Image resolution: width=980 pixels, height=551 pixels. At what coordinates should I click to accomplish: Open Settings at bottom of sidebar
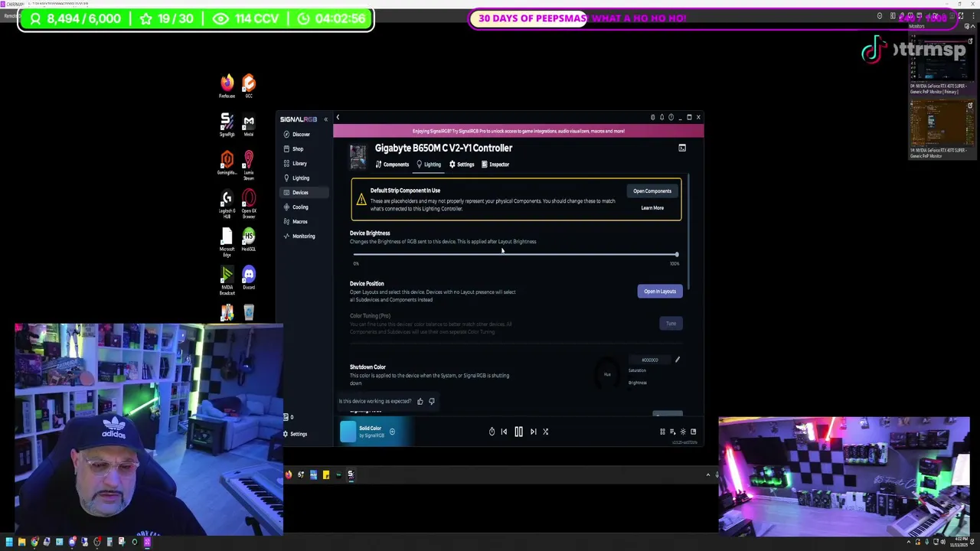click(x=296, y=434)
